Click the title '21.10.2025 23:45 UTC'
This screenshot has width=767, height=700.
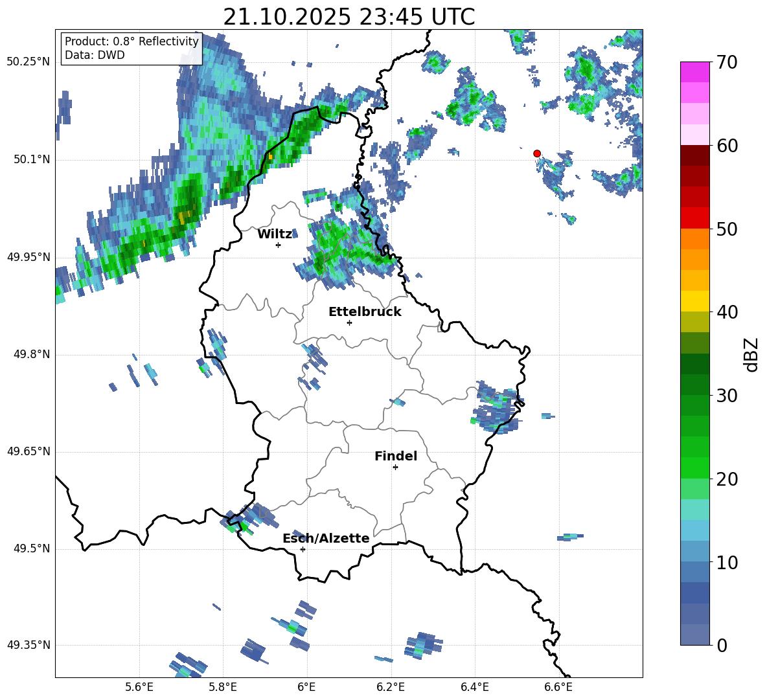click(349, 17)
